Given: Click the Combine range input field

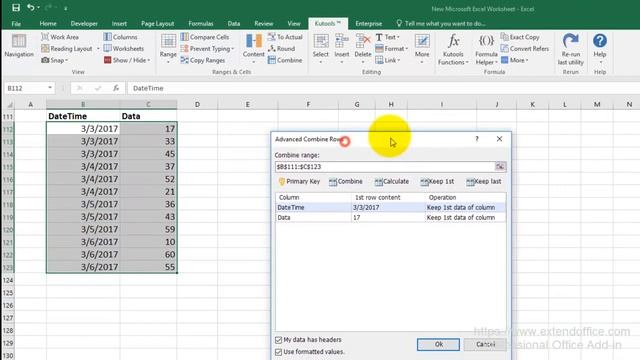Looking at the screenshot, I should click(x=384, y=167).
